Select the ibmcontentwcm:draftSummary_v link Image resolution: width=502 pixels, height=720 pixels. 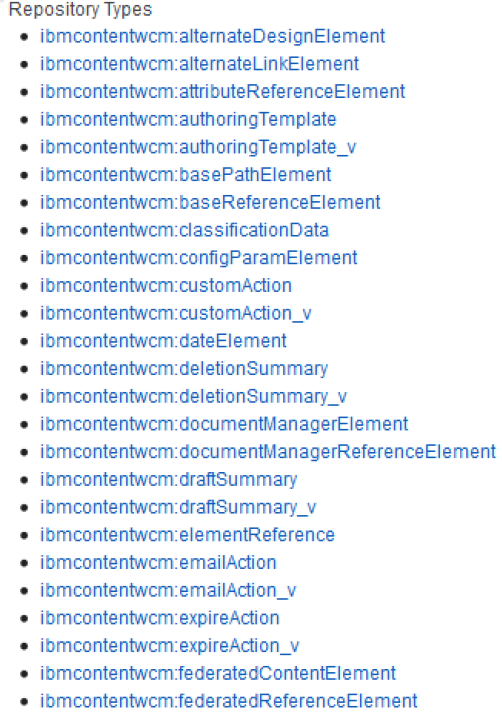click(178, 507)
